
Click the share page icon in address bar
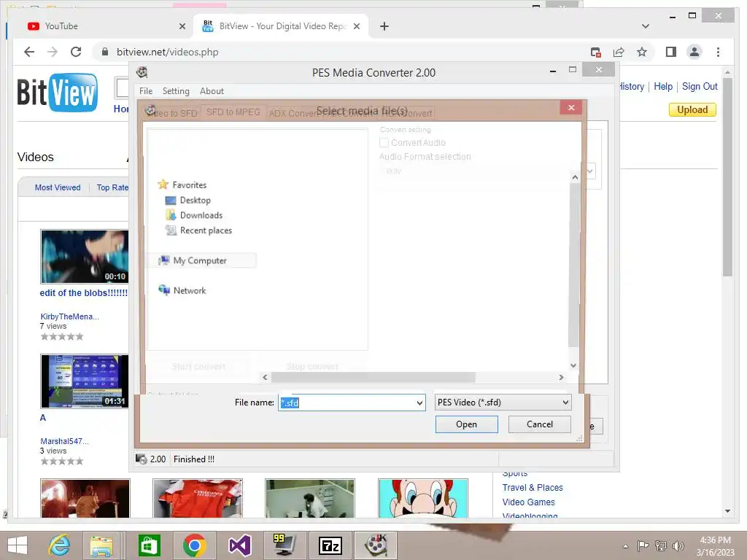619,52
